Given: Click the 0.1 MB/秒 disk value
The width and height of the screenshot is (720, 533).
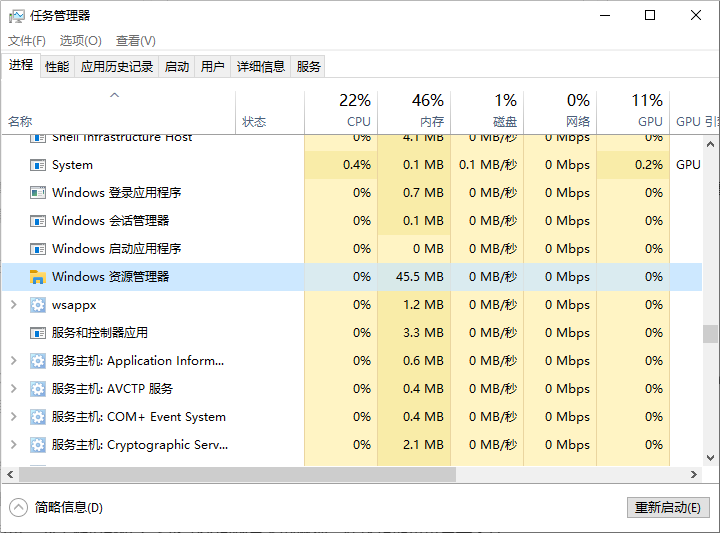Looking at the screenshot, I should point(488,165).
